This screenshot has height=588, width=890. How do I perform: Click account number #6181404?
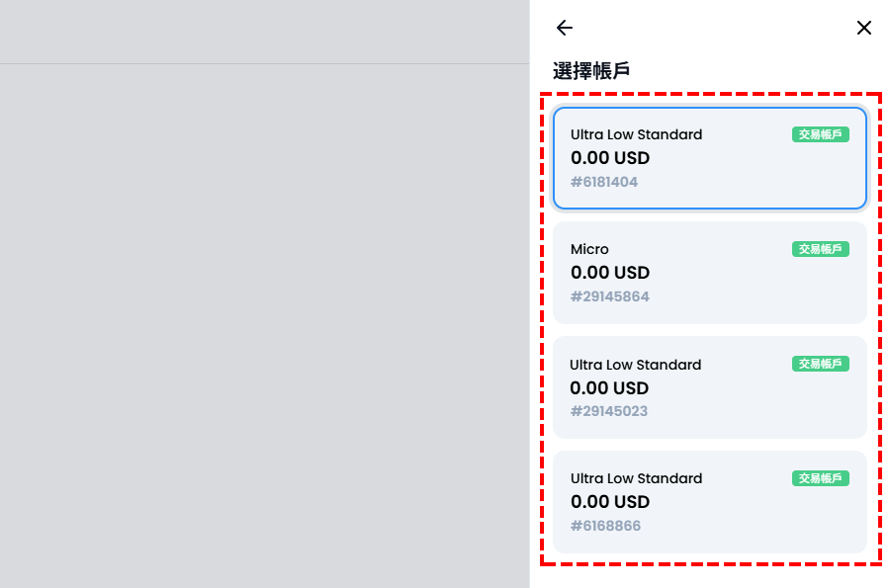tap(604, 182)
